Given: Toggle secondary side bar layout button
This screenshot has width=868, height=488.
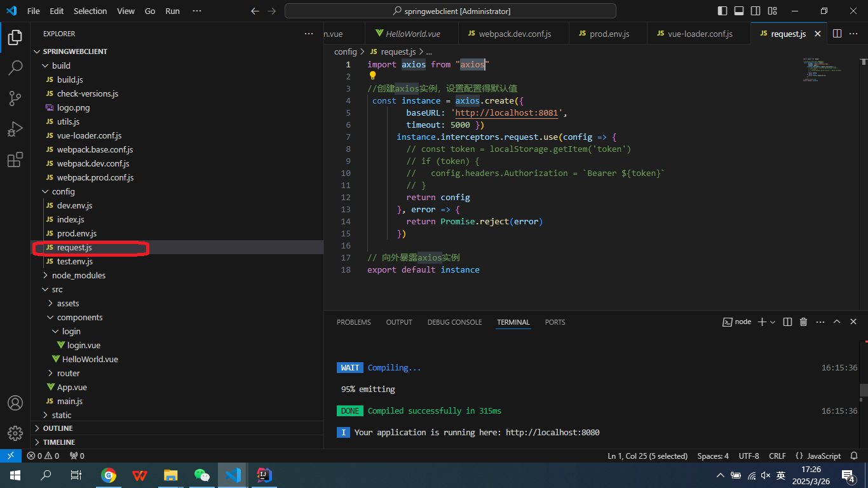Looking at the screenshot, I should 756,11.
